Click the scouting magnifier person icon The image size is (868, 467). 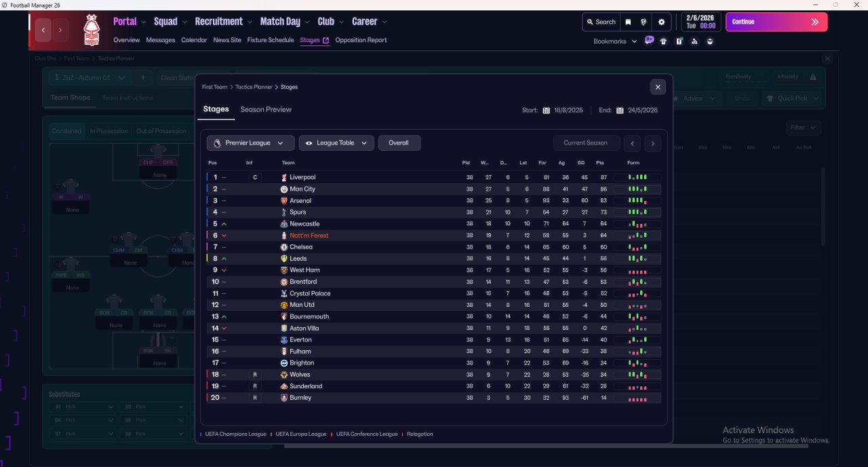tap(694, 41)
